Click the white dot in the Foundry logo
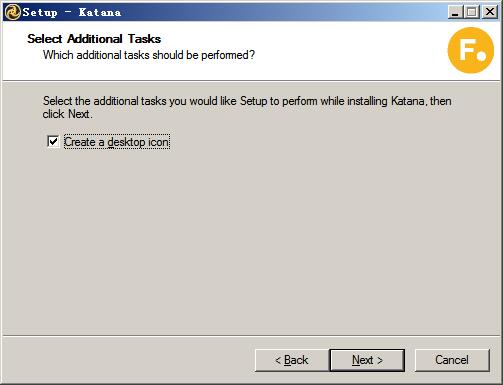The image size is (503, 385). coord(482,56)
